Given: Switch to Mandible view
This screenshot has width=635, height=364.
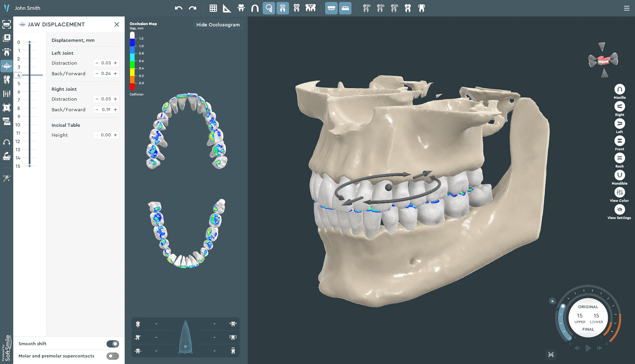Looking at the screenshot, I should point(619,176).
